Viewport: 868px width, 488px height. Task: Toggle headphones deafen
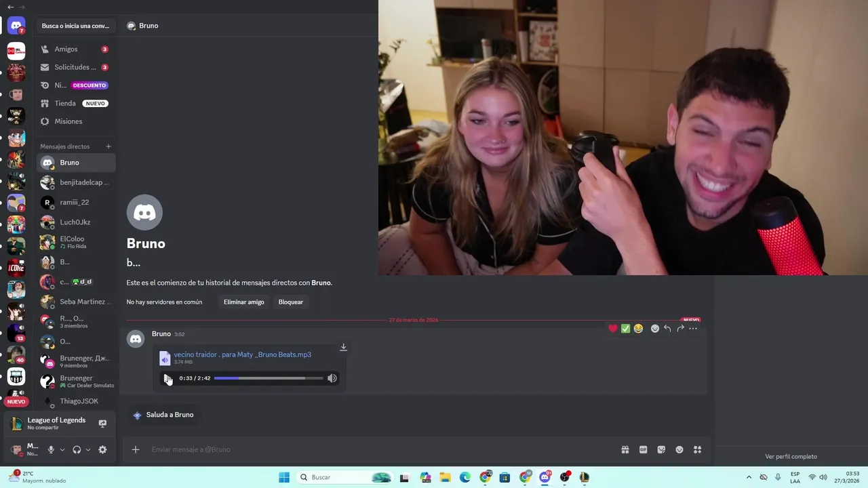point(77,449)
